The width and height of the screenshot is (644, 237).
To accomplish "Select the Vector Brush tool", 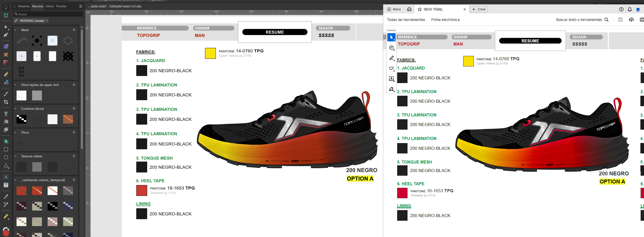I will pos(6,82).
